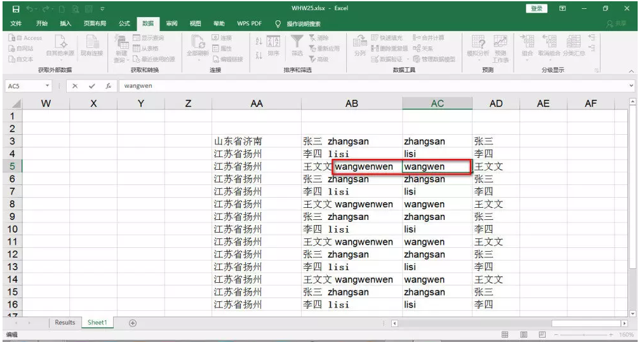Click Connections (连接) in ribbon
This screenshot has width=644, height=342.
(222, 38)
